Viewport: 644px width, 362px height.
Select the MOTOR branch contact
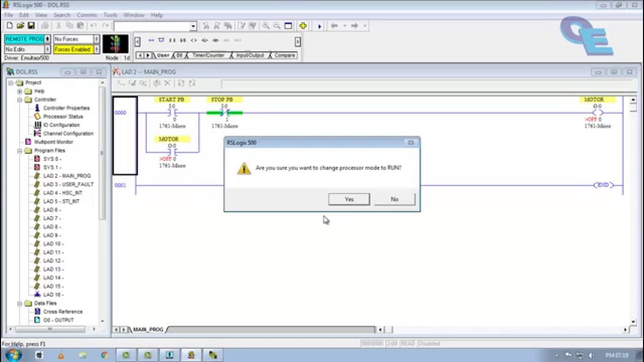172,151
